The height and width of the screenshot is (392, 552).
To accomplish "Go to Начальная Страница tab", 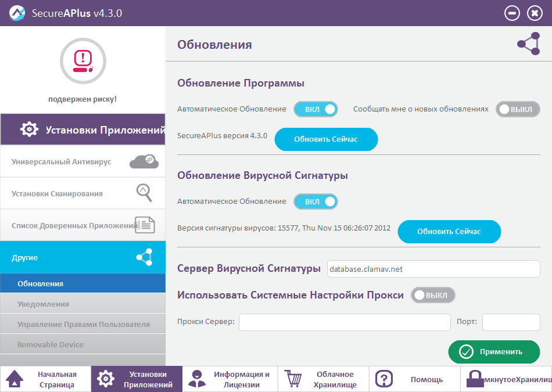I will 46,379.
